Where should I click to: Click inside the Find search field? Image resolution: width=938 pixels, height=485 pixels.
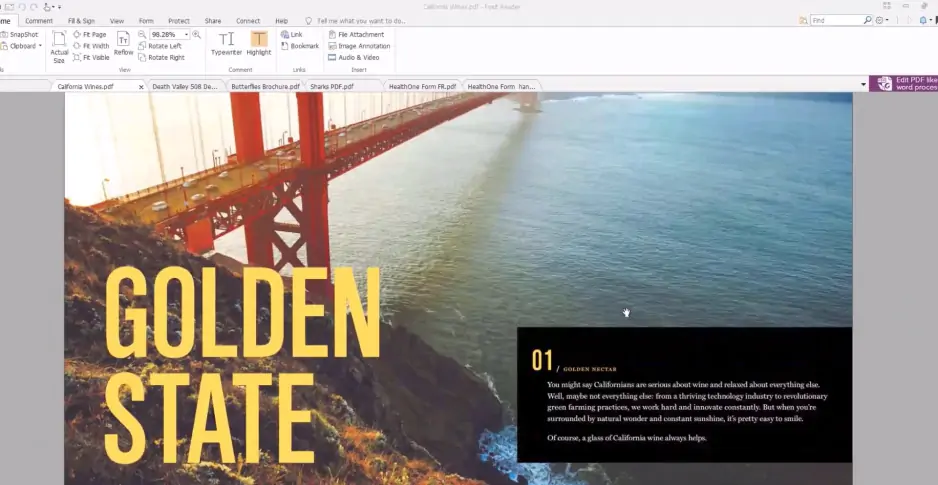click(x=835, y=20)
